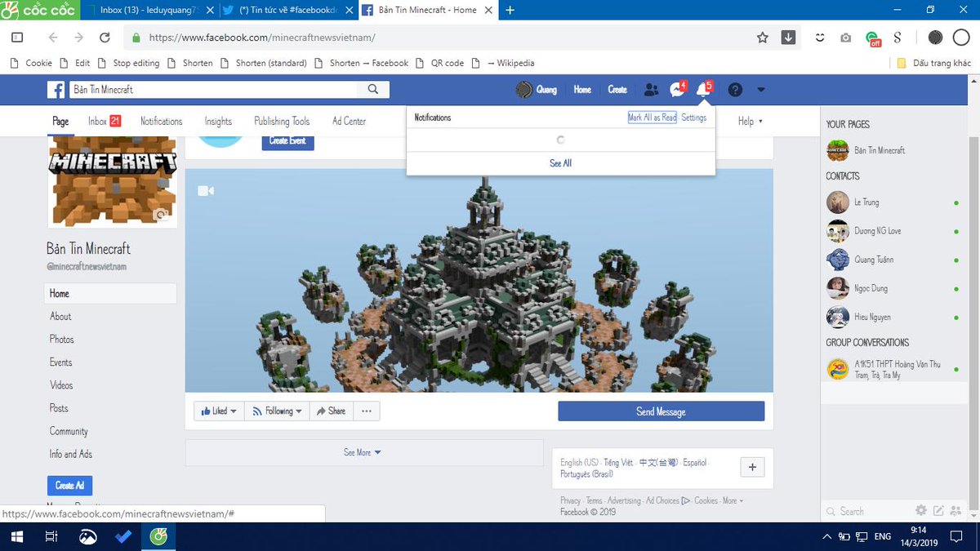Select Videos in left sidebar

coord(61,384)
